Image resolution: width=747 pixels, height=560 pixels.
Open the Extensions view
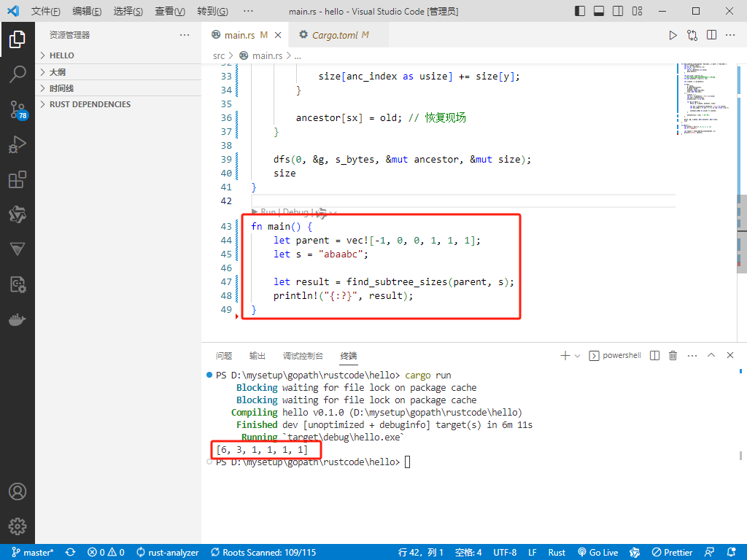click(18, 179)
